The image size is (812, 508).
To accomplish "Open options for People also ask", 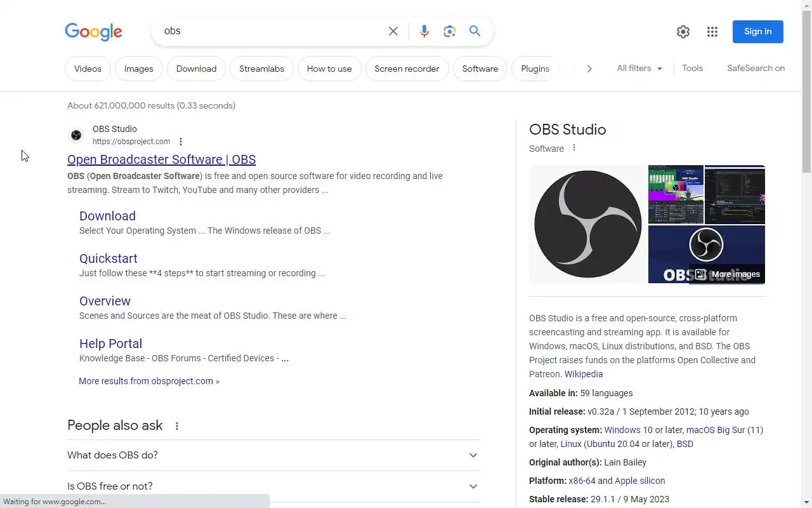I will click(x=177, y=426).
